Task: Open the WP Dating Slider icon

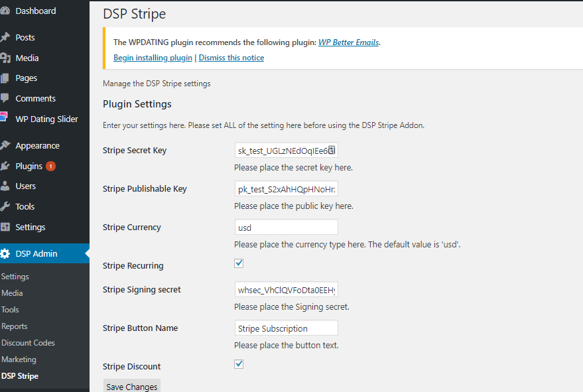Action: point(4,117)
